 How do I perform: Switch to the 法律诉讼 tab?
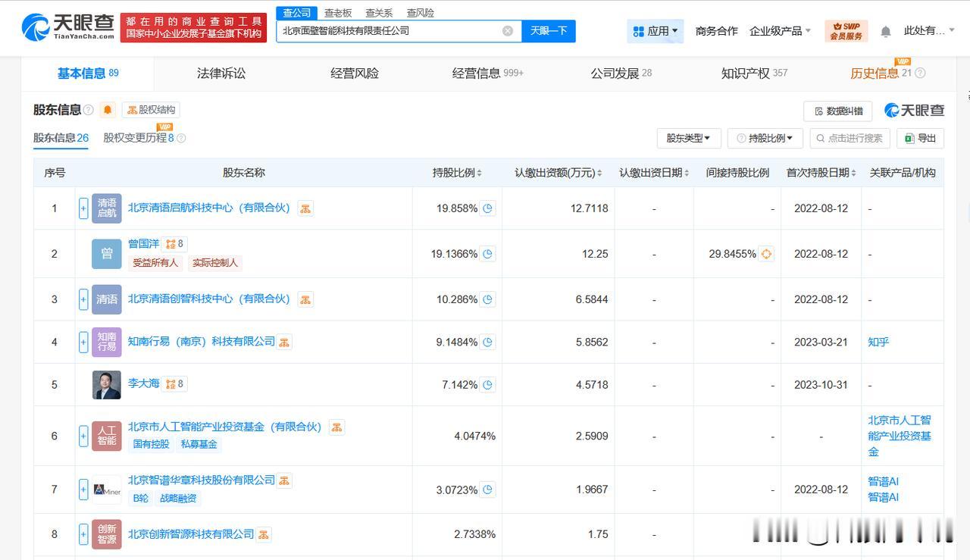pyautogui.click(x=221, y=74)
